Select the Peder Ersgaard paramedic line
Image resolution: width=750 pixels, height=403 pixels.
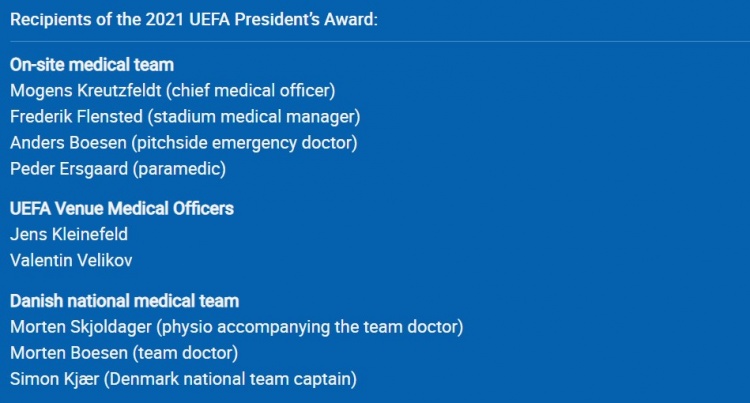[x=118, y=169]
